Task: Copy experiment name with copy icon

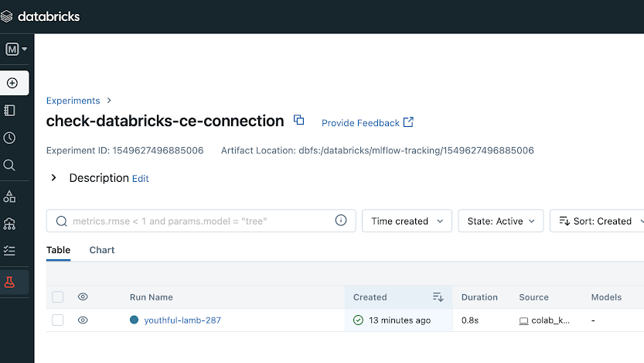Action: (299, 121)
